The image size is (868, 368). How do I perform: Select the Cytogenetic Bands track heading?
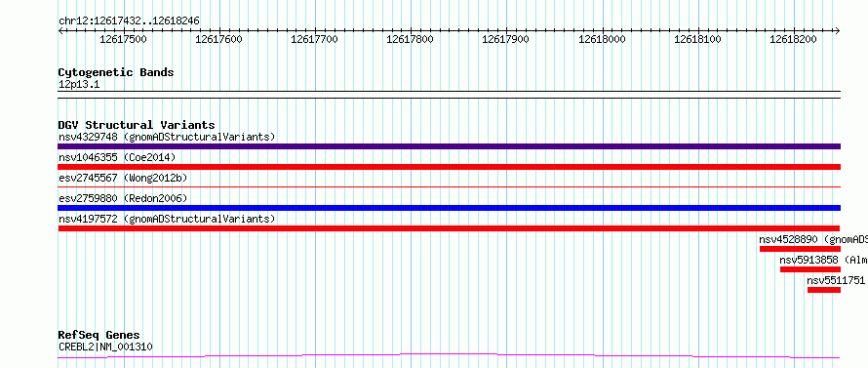116,72
